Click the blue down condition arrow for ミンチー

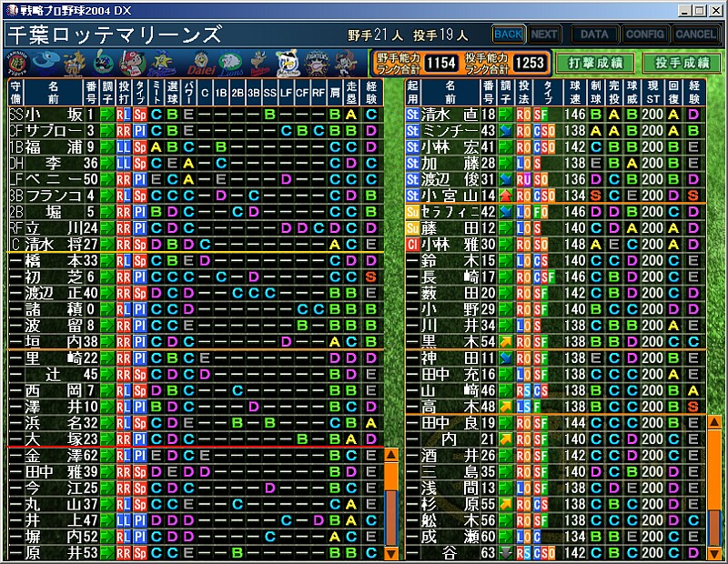pyautogui.click(x=505, y=131)
